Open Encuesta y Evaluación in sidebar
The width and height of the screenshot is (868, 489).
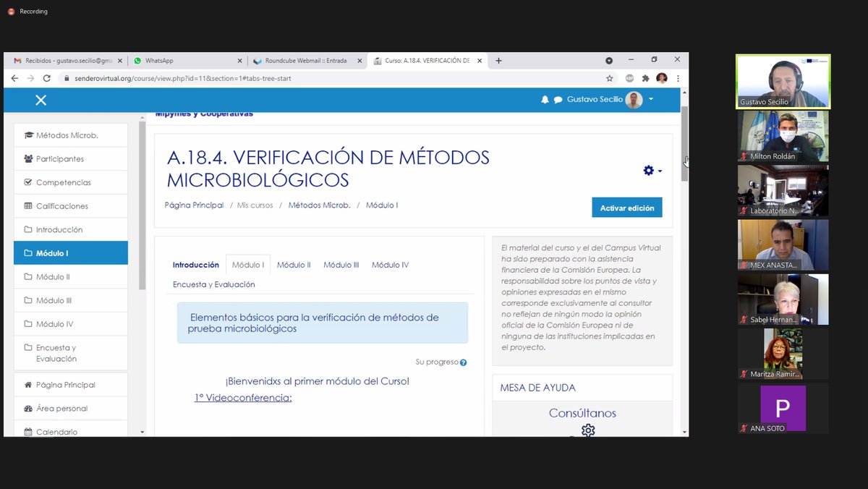(71, 353)
